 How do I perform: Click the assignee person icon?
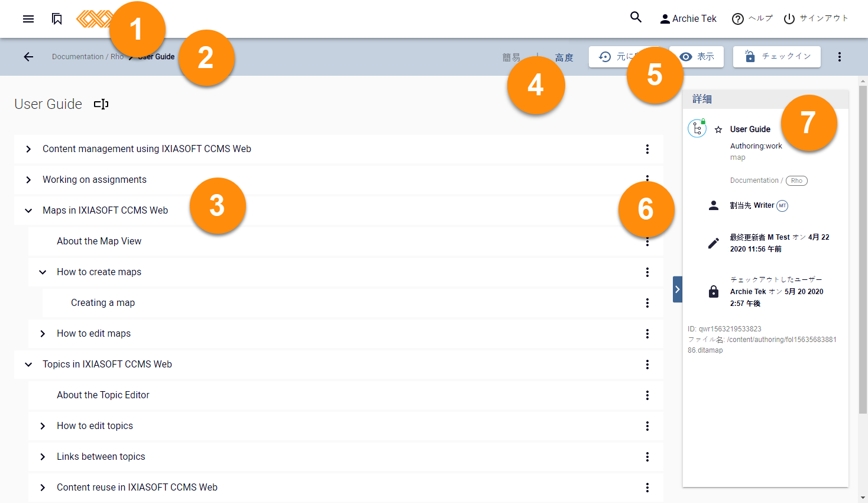click(714, 205)
